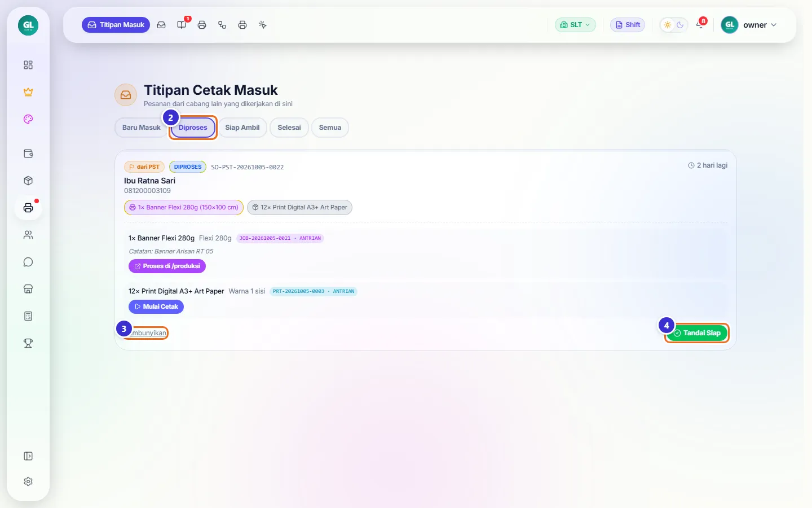Click the PRT-20261005-0003 ANTRIAN tag
The image size is (812, 508).
[x=314, y=291]
